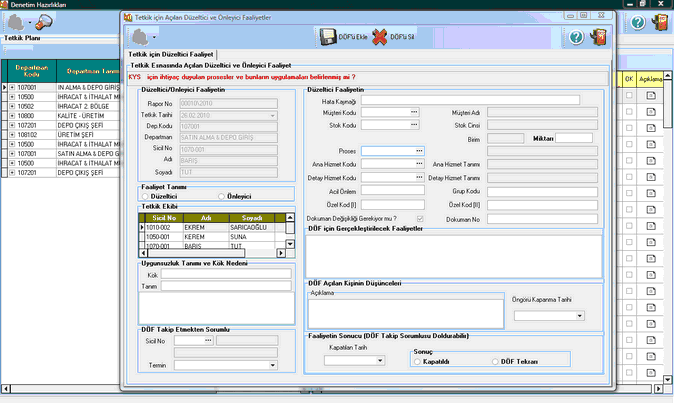Click in Grup Kodu input field
Image resolution: width=674 pixels, height=403 pixels.
[x=542, y=192]
